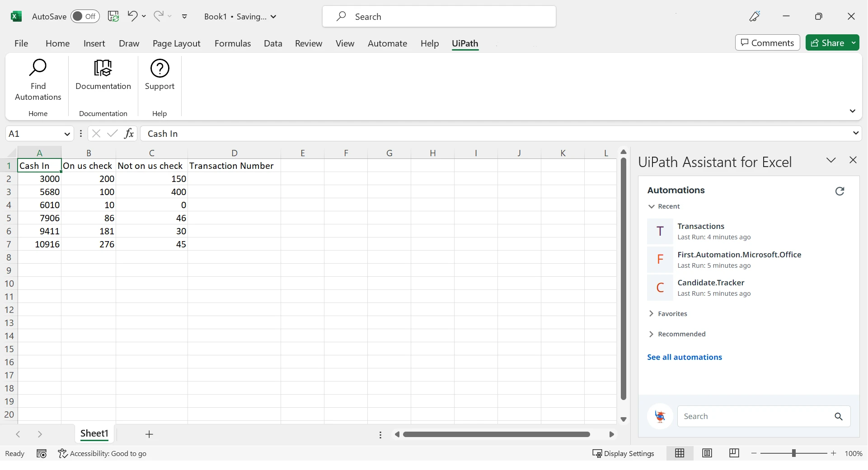Screen dimensions: 868x470
Task: Click the 100% zoom level
Action: click(x=854, y=454)
